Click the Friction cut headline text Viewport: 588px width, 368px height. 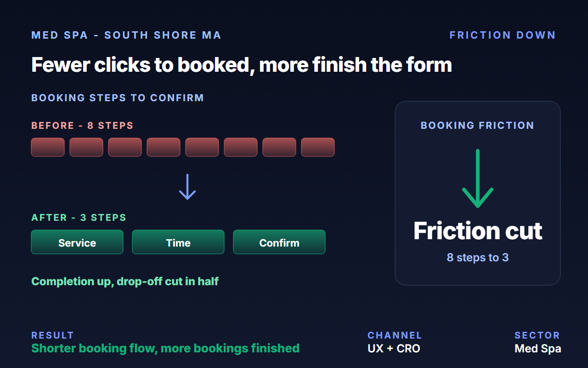click(x=478, y=231)
